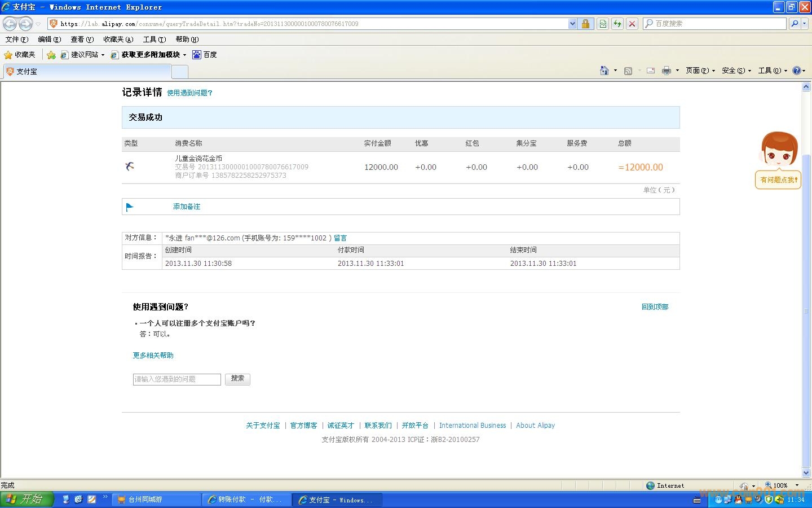Expand the 安全(S) dropdown menu
The width and height of the screenshot is (812, 508).
[736, 71]
